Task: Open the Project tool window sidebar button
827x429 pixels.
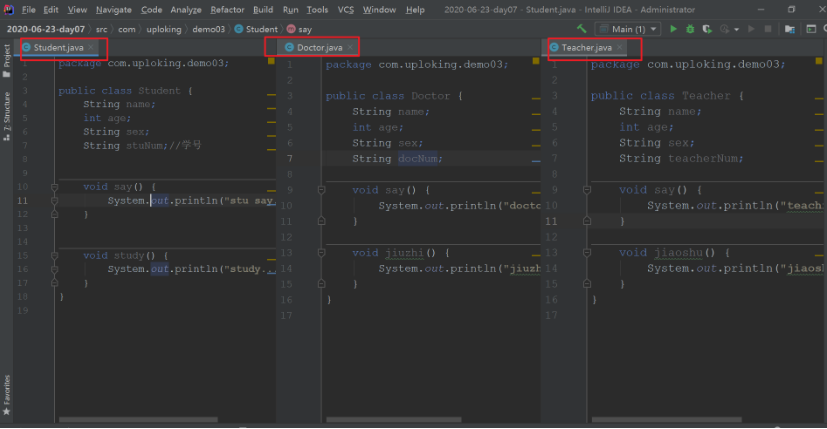Action: click(6, 60)
